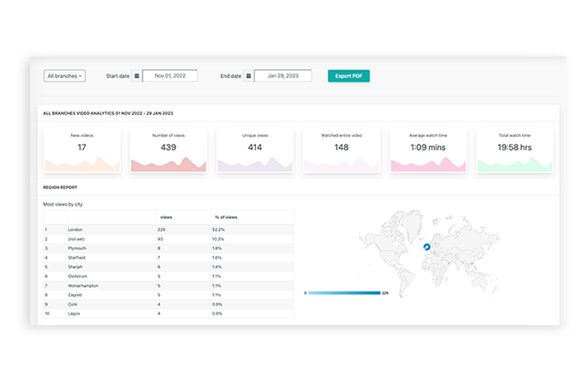The image size is (588, 375).
Task: Click the Export PDF button
Action: pos(348,75)
